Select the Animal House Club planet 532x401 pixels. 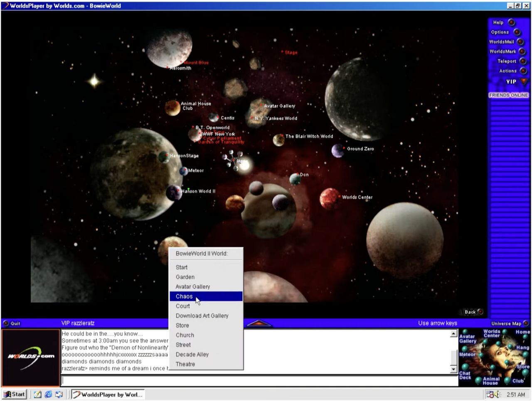tap(172, 108)
